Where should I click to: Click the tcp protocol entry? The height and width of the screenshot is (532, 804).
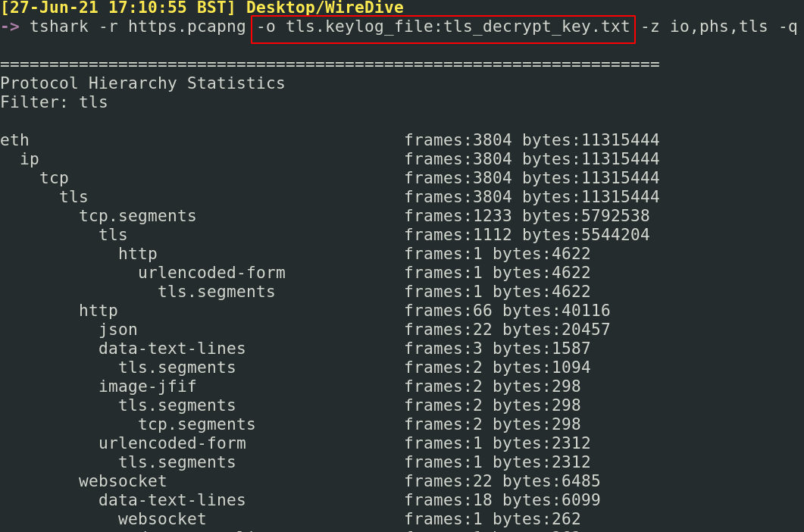tap(54, 178)
